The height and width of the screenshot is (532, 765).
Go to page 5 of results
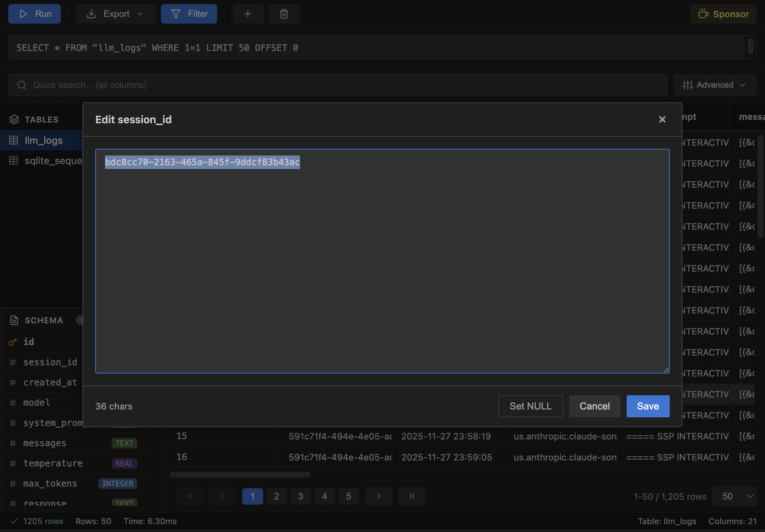click(348, 496)
